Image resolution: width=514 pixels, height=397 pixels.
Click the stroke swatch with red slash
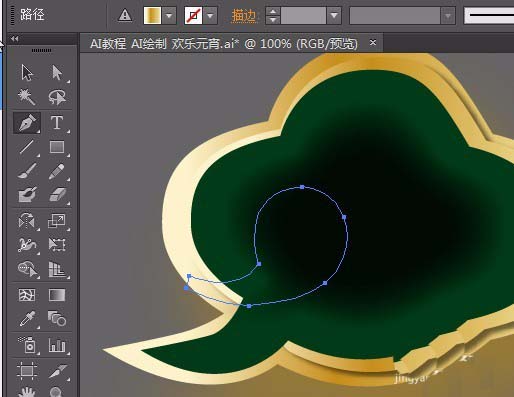(x=193, y=15)
